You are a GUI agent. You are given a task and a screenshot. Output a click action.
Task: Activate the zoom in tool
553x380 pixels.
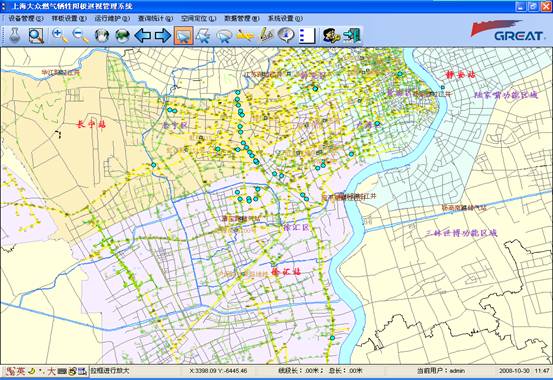(x=60, y=35)
